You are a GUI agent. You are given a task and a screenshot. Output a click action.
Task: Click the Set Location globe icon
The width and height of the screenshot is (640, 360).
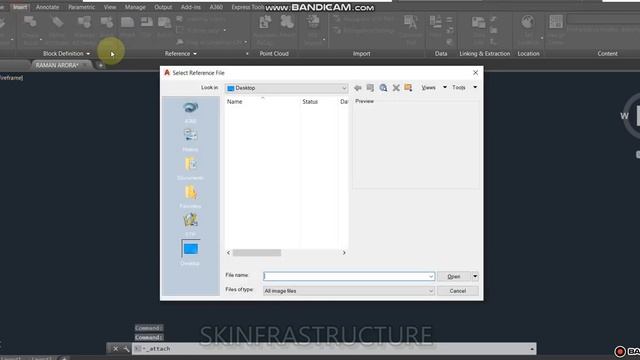click(528, 22)
